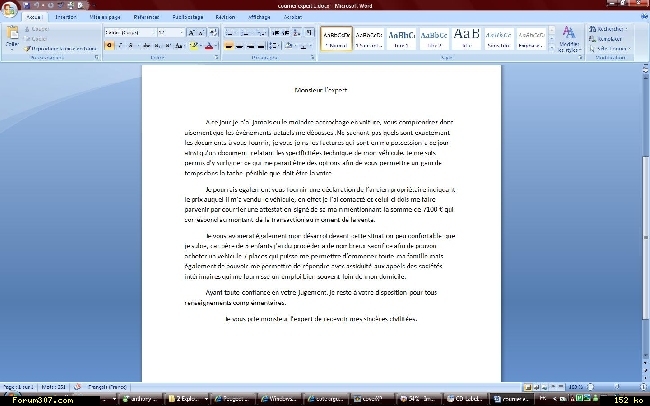Open the round Office button menu

(9, 8)
